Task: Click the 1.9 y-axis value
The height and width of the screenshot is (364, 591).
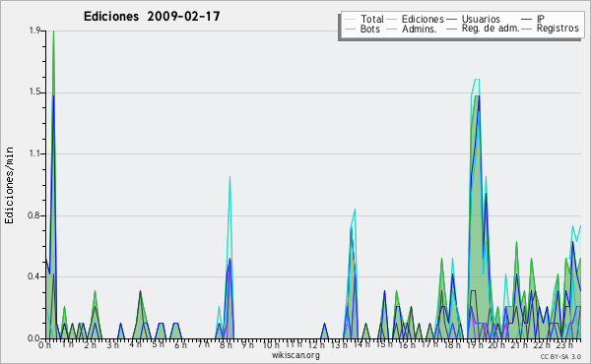Action: [35, 30]
